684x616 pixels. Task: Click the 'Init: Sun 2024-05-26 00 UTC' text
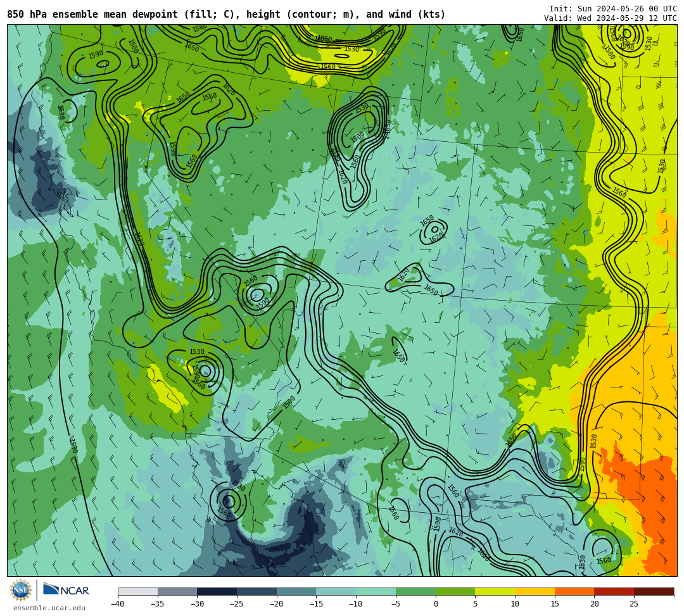coord(613,9)
